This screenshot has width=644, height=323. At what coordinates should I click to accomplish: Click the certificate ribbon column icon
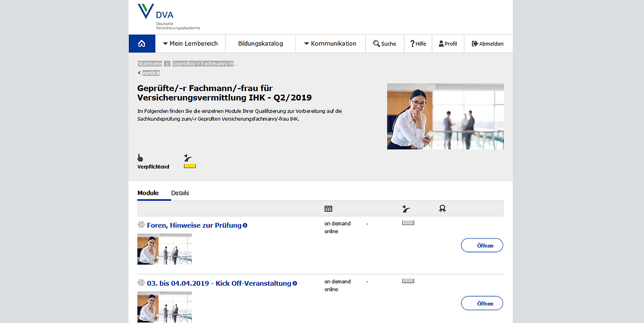click(x=442, y=208)
